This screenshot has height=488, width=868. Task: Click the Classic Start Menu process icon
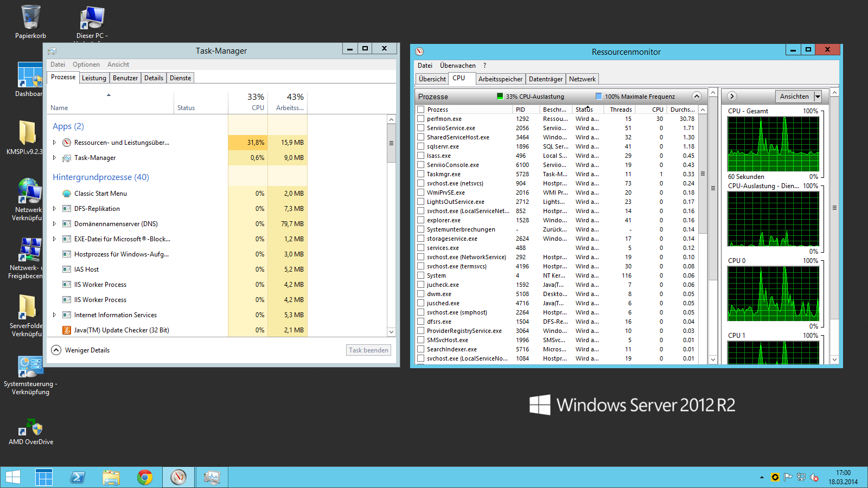67,194
